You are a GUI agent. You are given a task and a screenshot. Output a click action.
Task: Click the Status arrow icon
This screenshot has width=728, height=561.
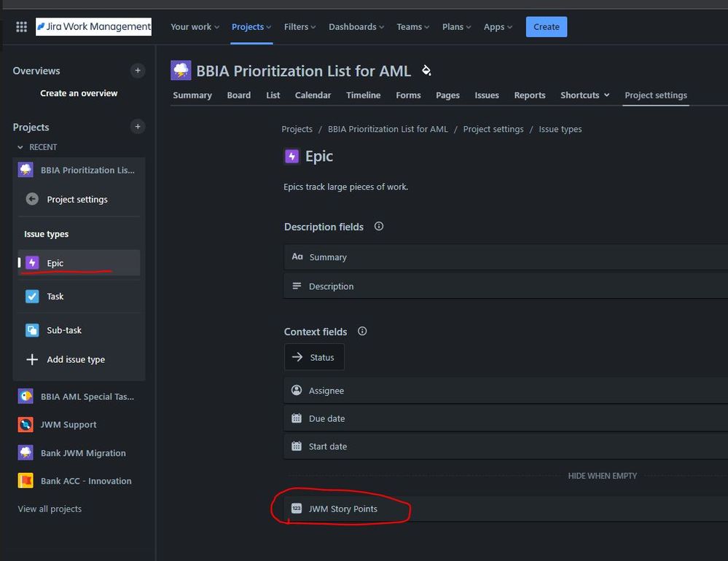pos(297,357)
